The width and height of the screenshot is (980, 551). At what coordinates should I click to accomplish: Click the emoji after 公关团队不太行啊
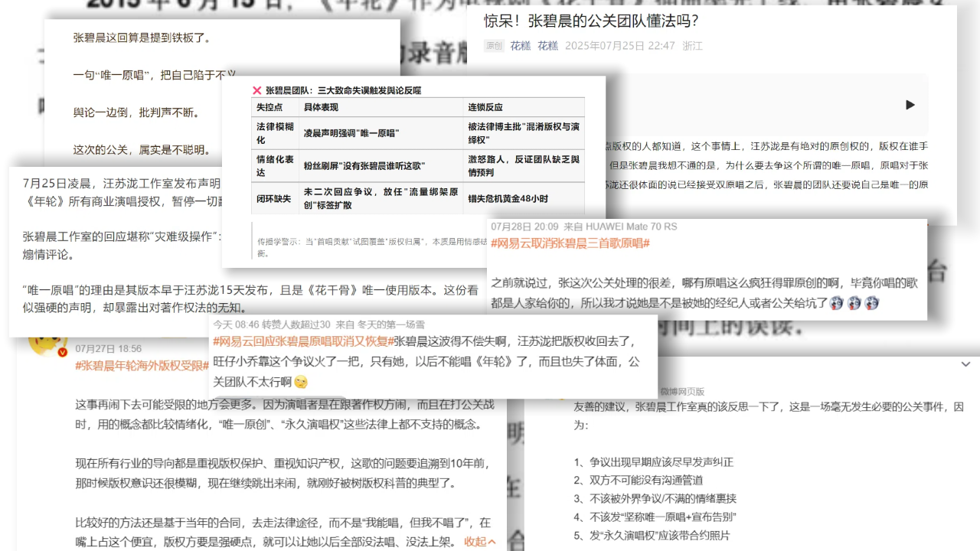(301, 381)
